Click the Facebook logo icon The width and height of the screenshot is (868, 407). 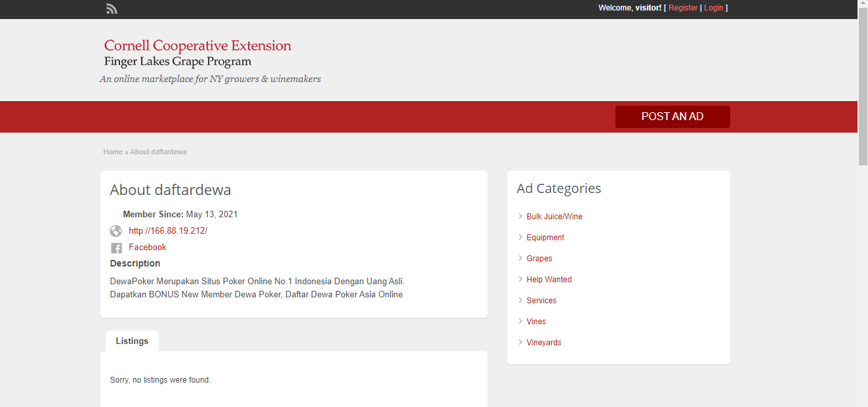pos(116,248)
